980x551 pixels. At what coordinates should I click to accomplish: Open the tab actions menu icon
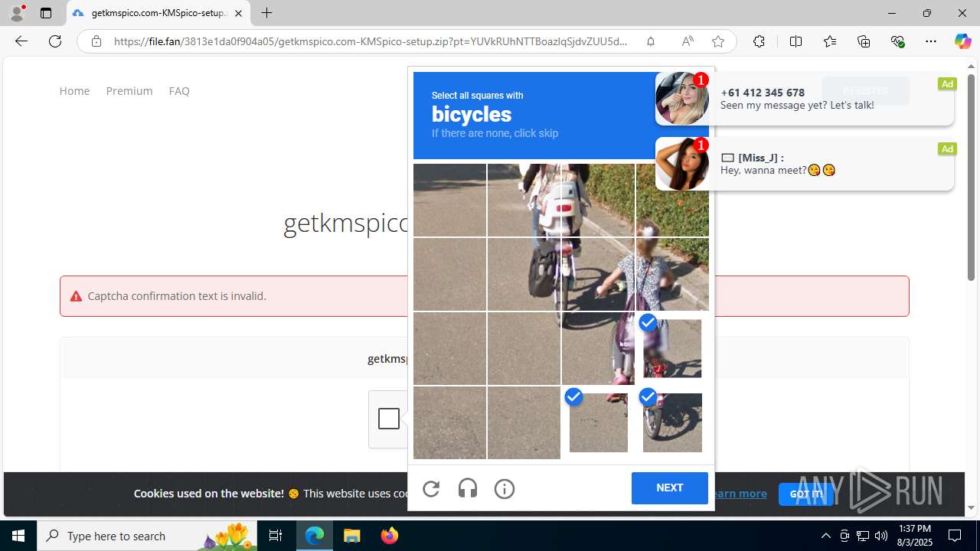click(46, 13)
